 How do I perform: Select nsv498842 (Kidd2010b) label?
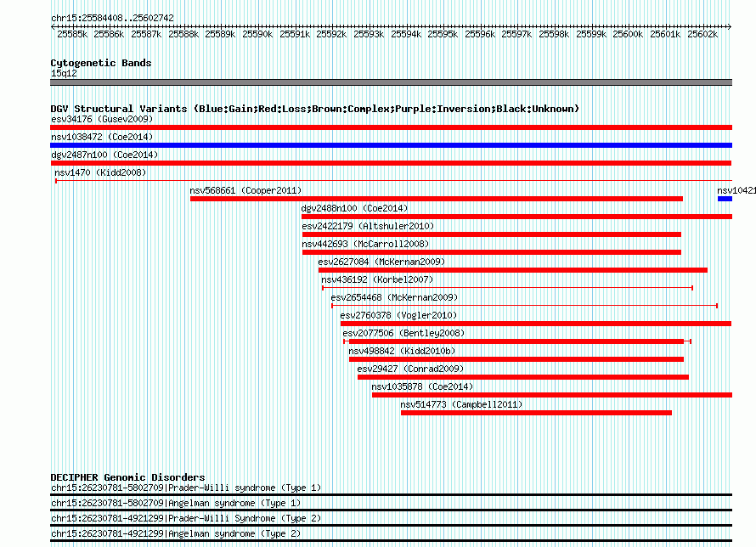(x=402, y=351)
